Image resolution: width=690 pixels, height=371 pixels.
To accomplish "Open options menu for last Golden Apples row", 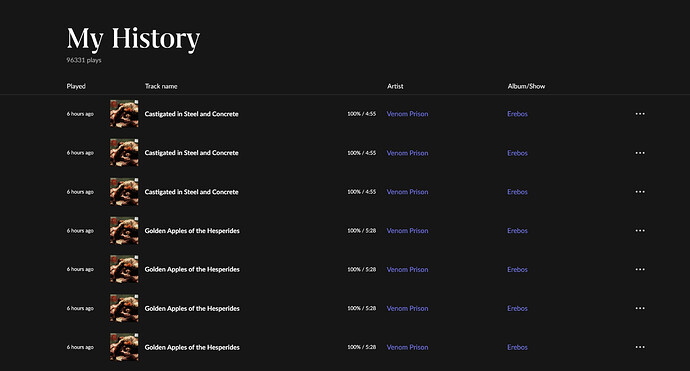I will [640, 347].
